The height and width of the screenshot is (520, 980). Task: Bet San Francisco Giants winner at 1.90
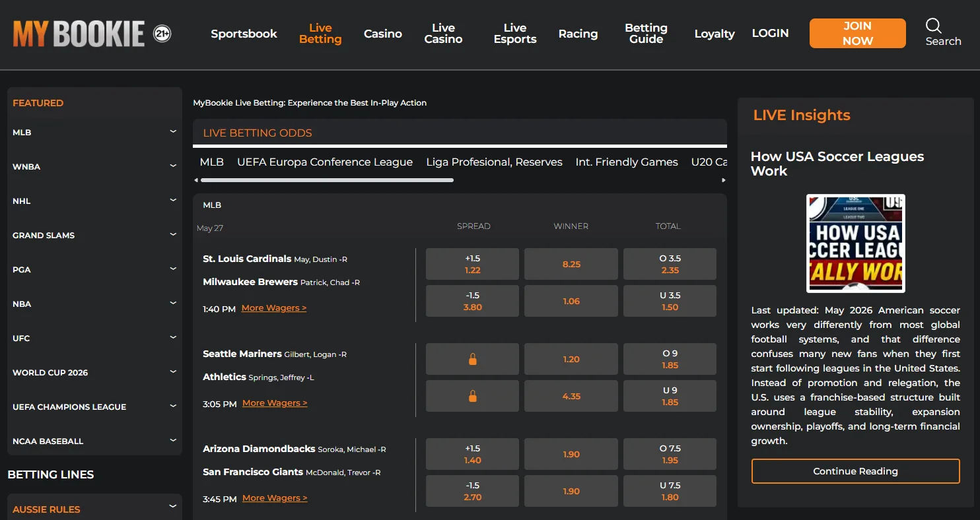(x=571, y=491)
